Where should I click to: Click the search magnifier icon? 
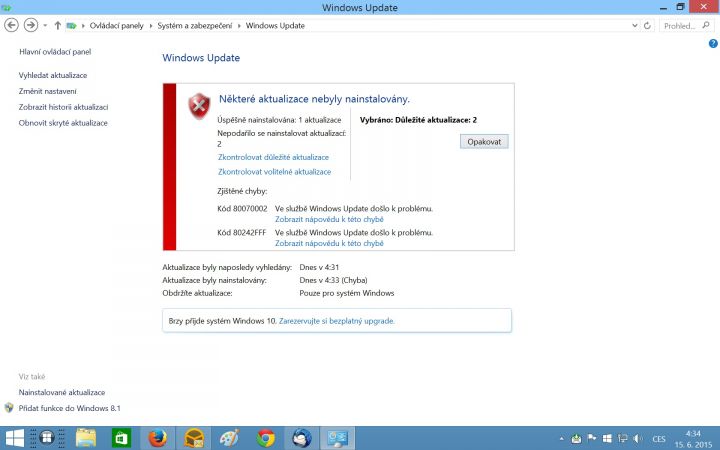click(706, 25)
